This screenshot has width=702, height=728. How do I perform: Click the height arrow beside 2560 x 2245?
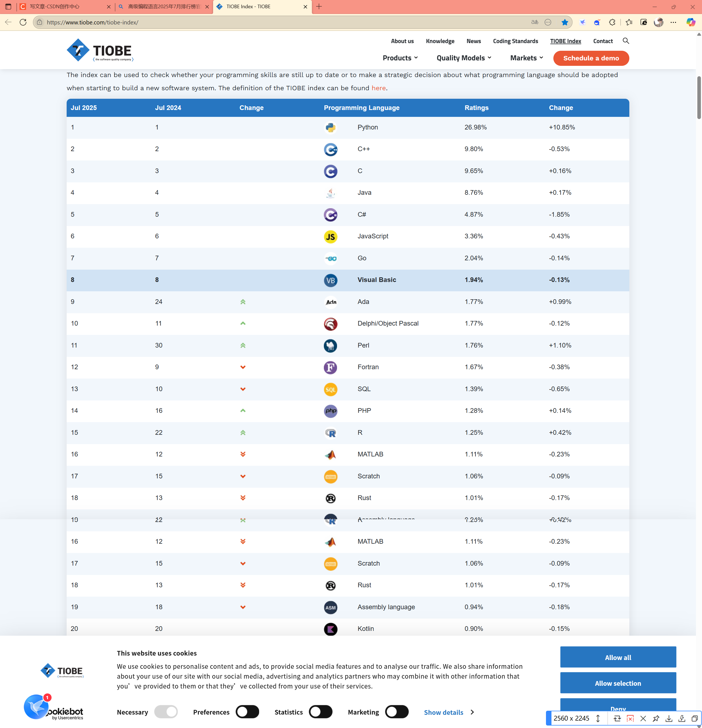click(598, 718)
